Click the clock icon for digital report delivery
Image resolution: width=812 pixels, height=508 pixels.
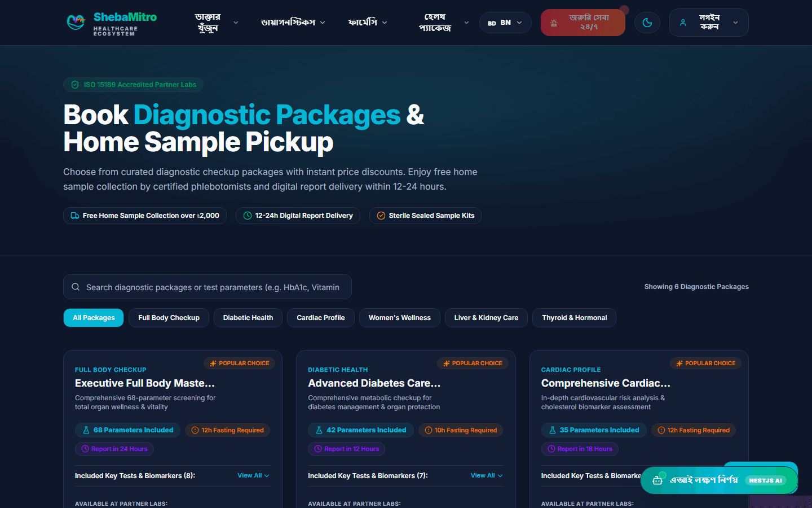[x=248, y=216]
